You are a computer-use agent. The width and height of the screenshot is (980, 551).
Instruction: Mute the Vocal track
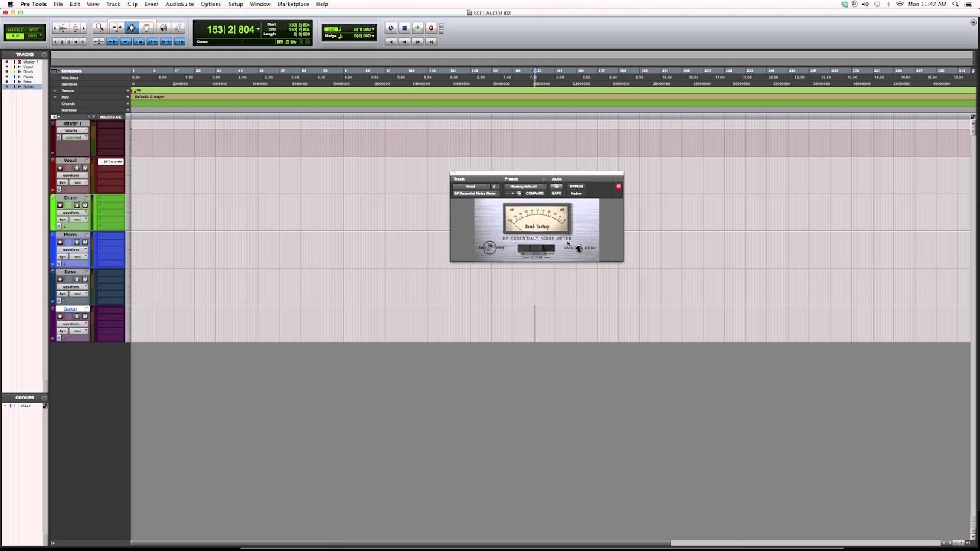coord(85,168)
